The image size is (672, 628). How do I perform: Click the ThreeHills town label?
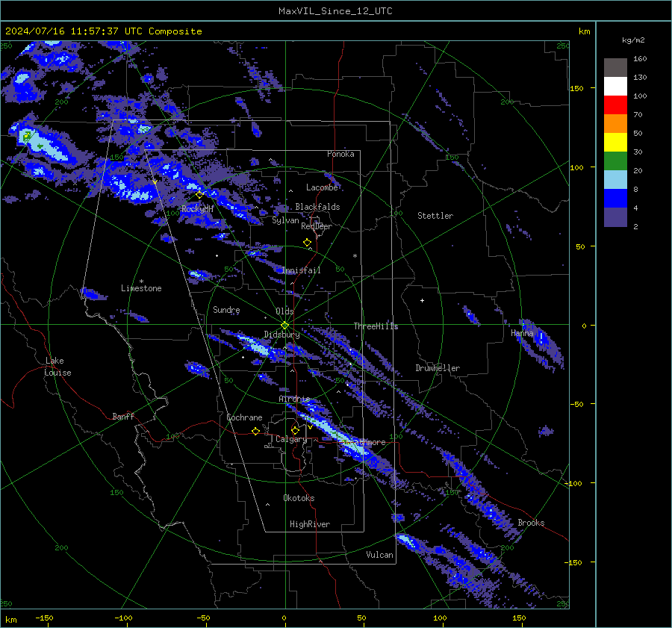376,326
